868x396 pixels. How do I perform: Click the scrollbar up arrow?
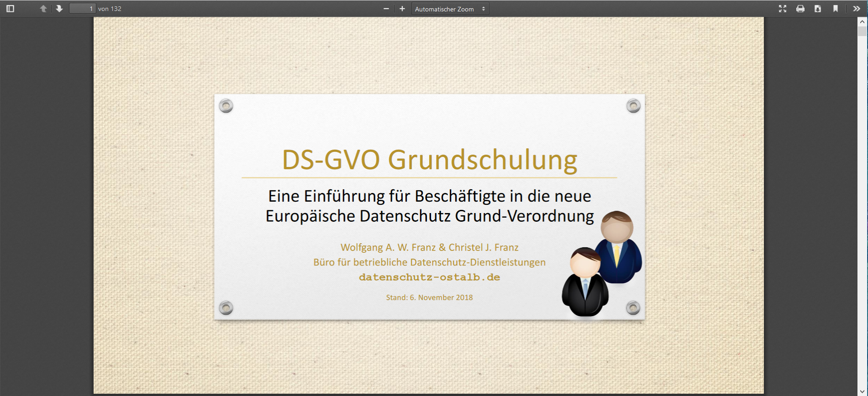[x=862, y=21]
